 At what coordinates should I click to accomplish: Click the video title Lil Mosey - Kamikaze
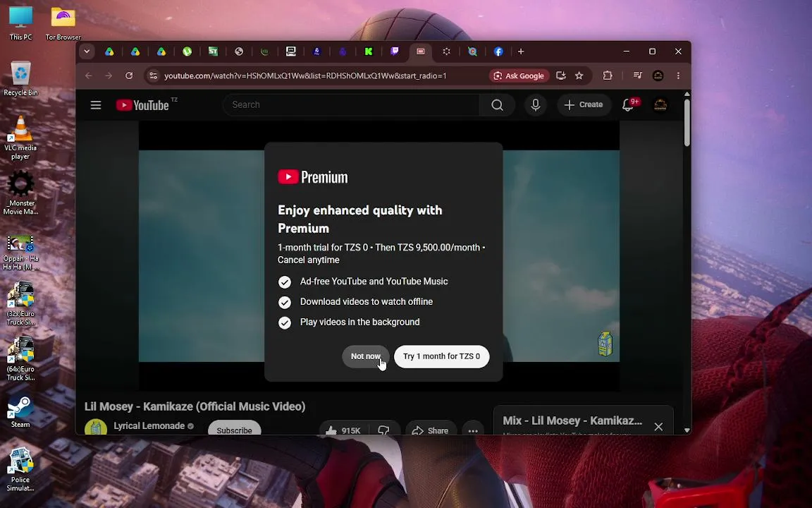click(x=195, y=406)
